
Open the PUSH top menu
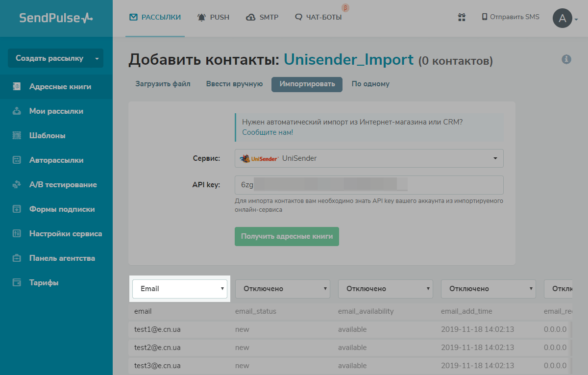213,17
